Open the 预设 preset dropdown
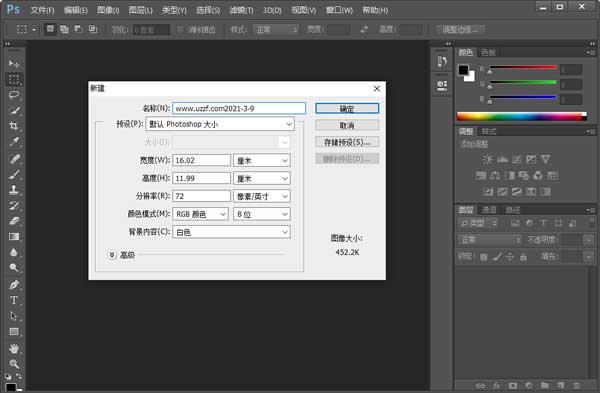This screenshot has width=600, height=393. pyautogui.click(x=220, y=124)
